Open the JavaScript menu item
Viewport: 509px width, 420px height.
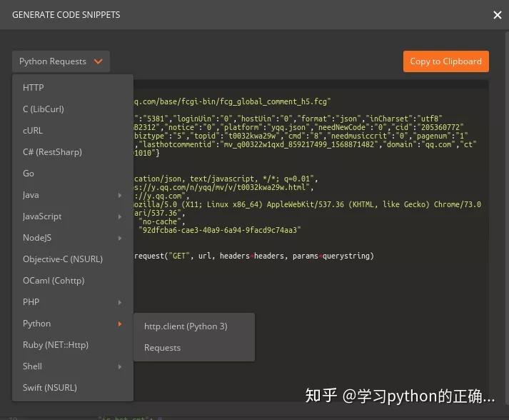coord(73,216)
